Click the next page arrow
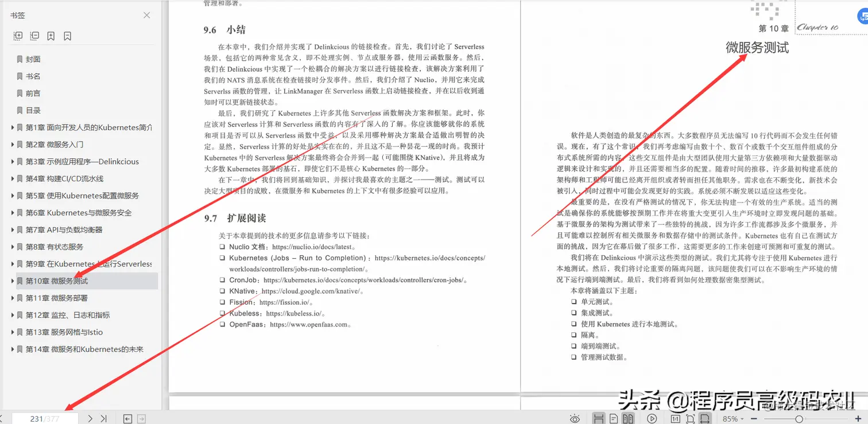 tap(89, 418)
